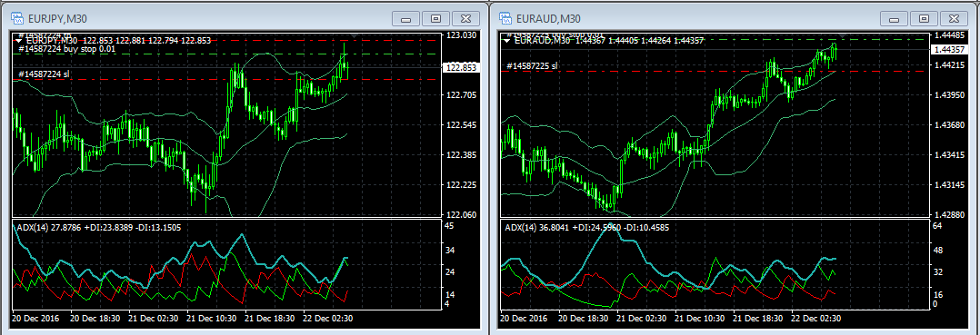This screenshot has width=980, height=335.
Task: Click price scale value 1.42880 in EURAUD
Action: (x=951, y=214)
